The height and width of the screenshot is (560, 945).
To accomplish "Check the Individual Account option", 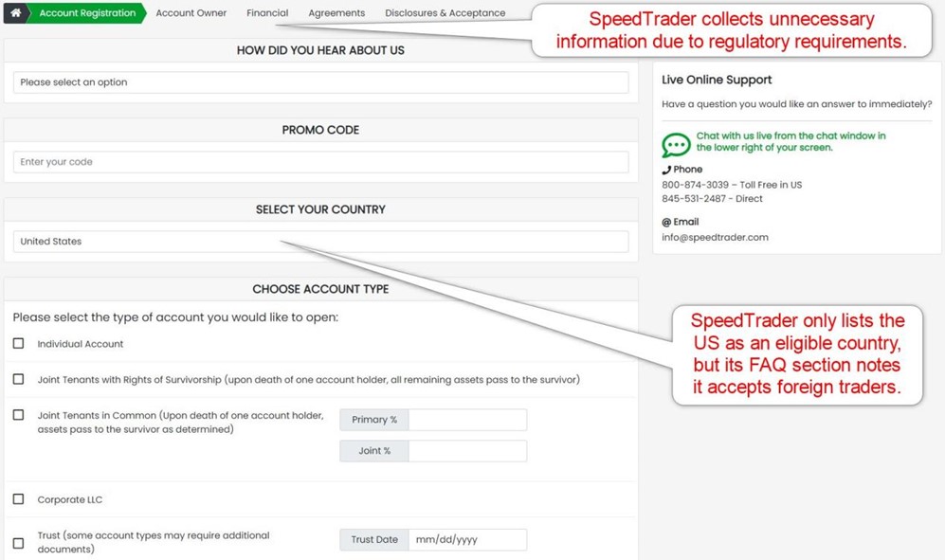I will pos(17,343).
